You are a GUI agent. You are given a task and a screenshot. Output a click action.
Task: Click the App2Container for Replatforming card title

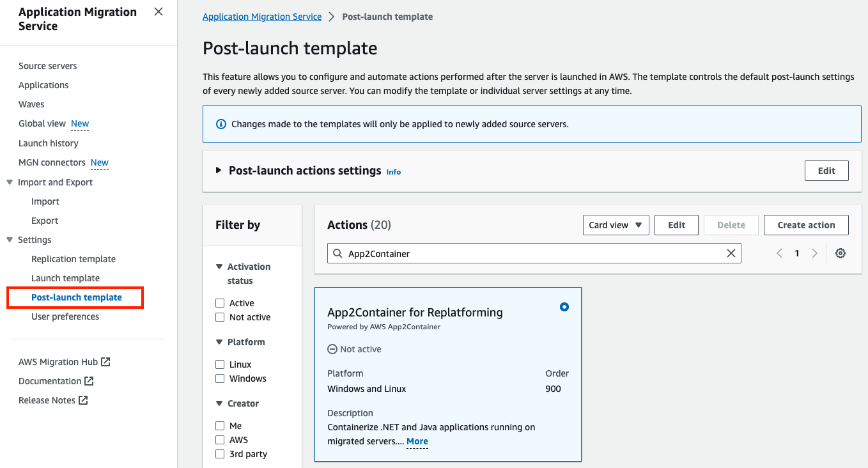click(x=415, y=313)
